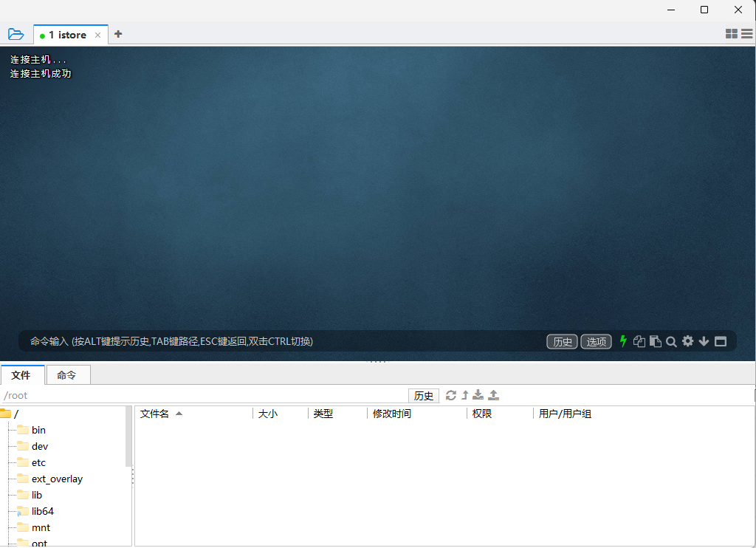Screen dimensions: 756x548
Task: Sort by 文件名 column header
Action: 155,414
